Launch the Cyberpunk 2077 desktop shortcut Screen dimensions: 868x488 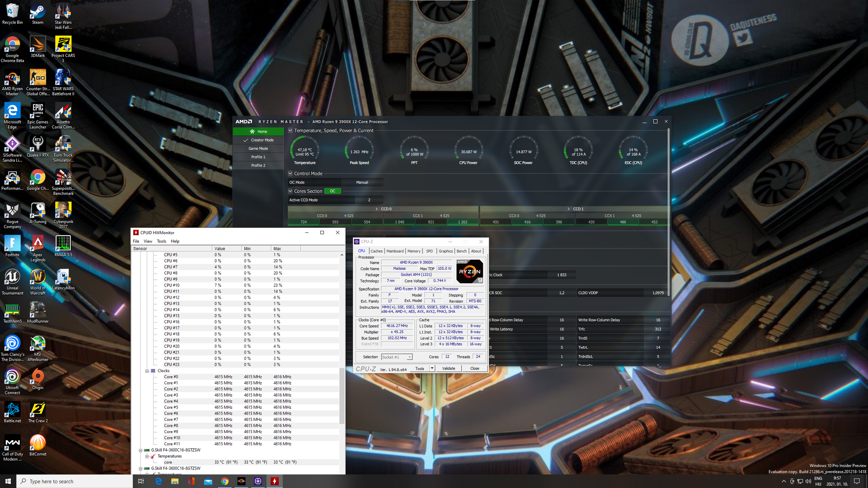tap(63, 216)
